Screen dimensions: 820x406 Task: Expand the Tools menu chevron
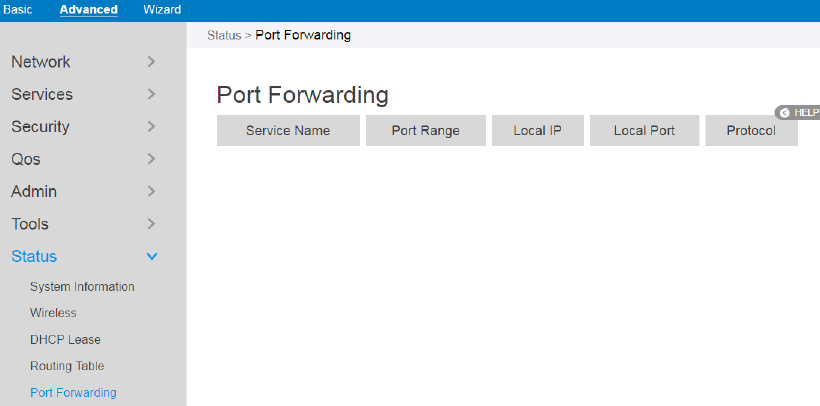(151, 224)
